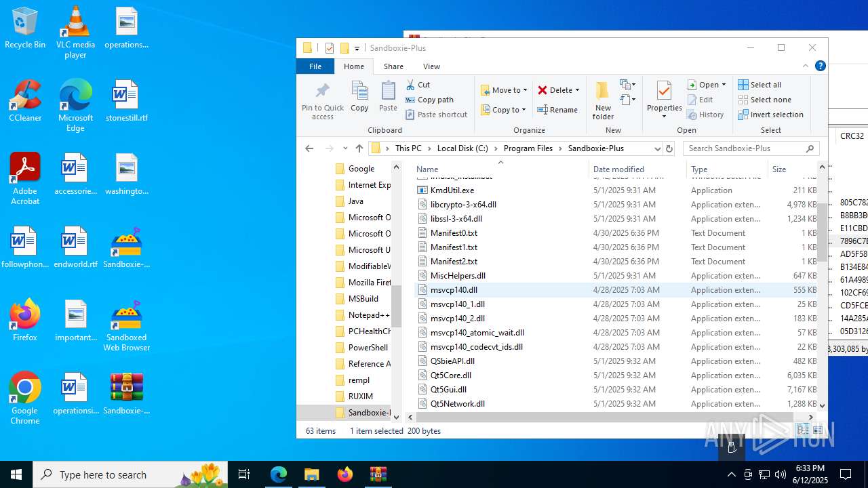Viewport: 868px width, 488px height.
Task: Open Explorer Help question mark icon
Action: tap(820, 66)
